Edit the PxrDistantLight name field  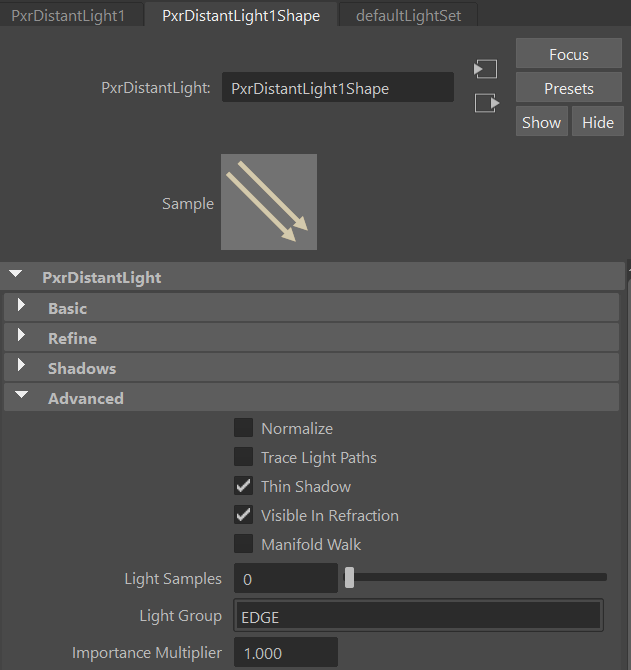tap(338, 88)
